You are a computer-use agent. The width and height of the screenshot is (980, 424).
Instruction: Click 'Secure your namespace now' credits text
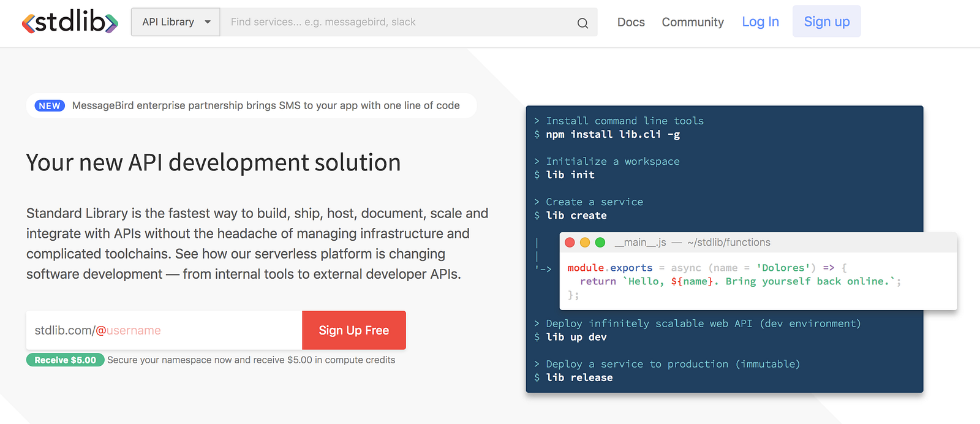251,360
